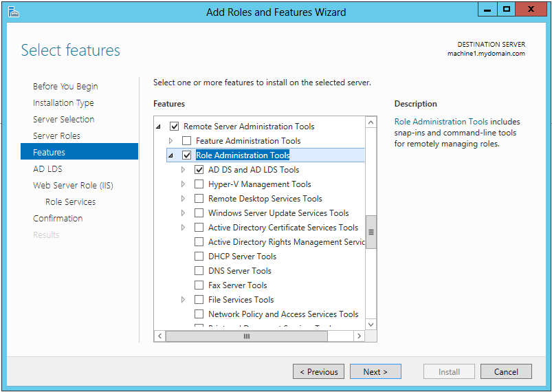This screenshot has height=392, width=552.
Task: Expand the File Services Tools node
Action: (183, 300)
